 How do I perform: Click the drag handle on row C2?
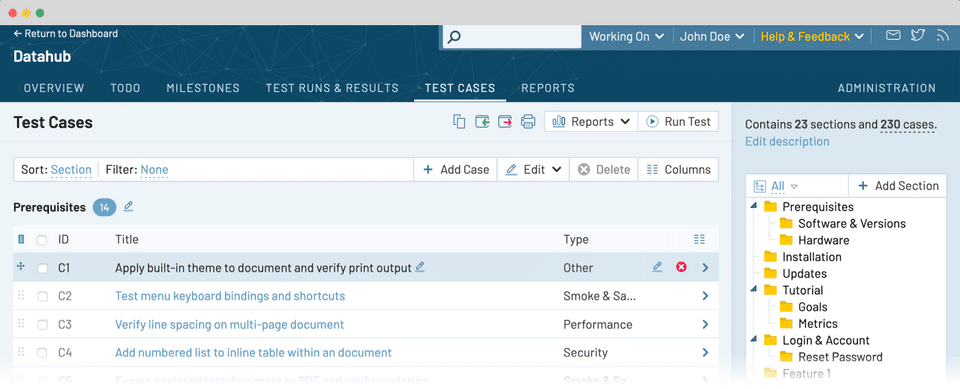[x=21, y=296]
